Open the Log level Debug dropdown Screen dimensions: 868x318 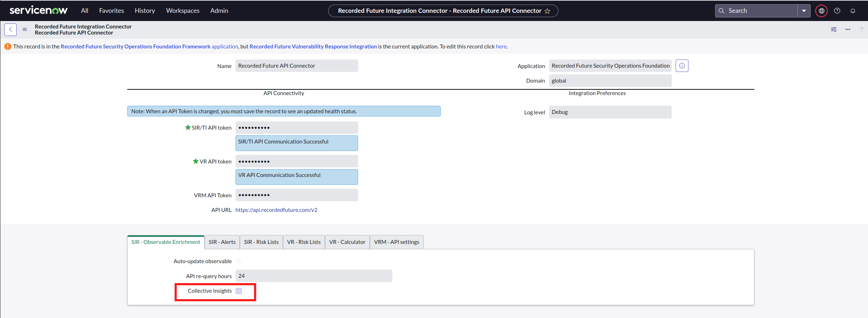610,112
